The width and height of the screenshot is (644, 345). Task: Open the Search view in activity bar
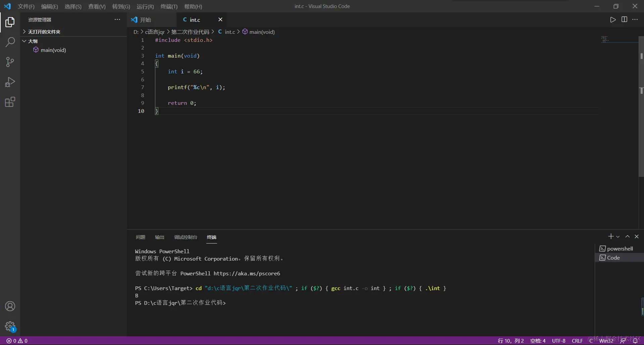[x=10, y=42]
